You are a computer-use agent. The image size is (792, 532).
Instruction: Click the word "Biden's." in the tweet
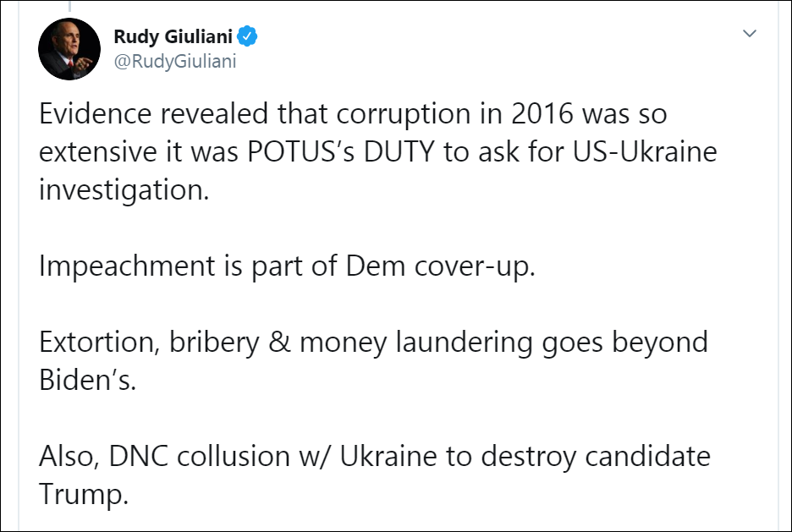point(87,381)
